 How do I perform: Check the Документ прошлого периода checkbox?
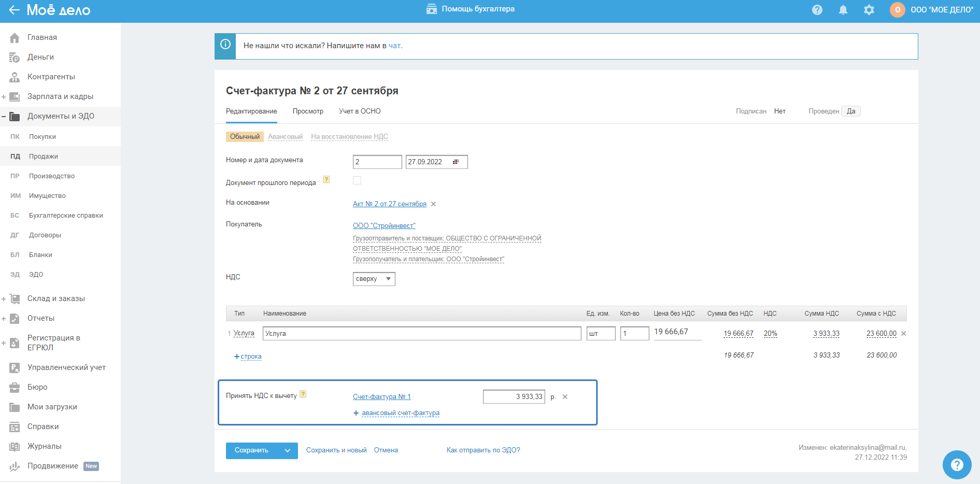(x=357, y=180)
